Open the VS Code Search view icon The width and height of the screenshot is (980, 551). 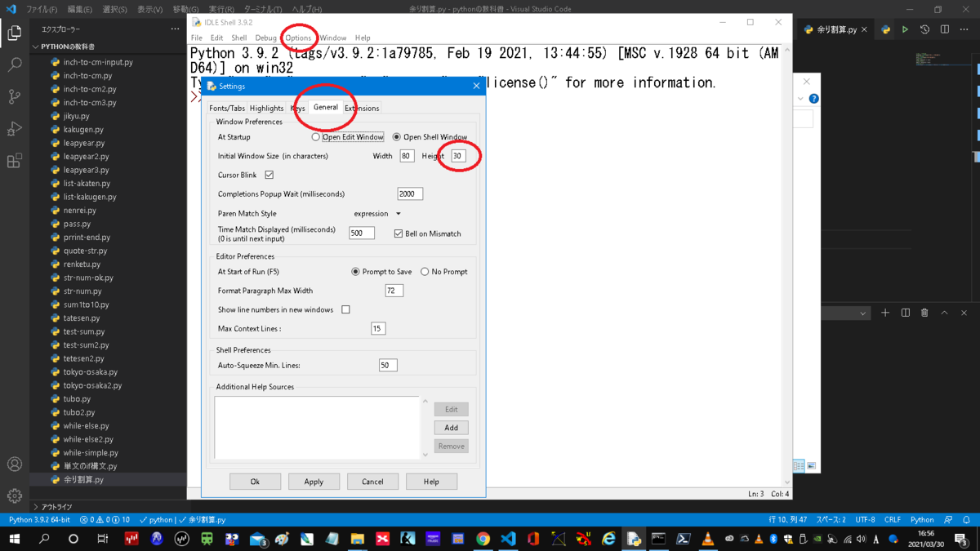[x=15, y=64]
